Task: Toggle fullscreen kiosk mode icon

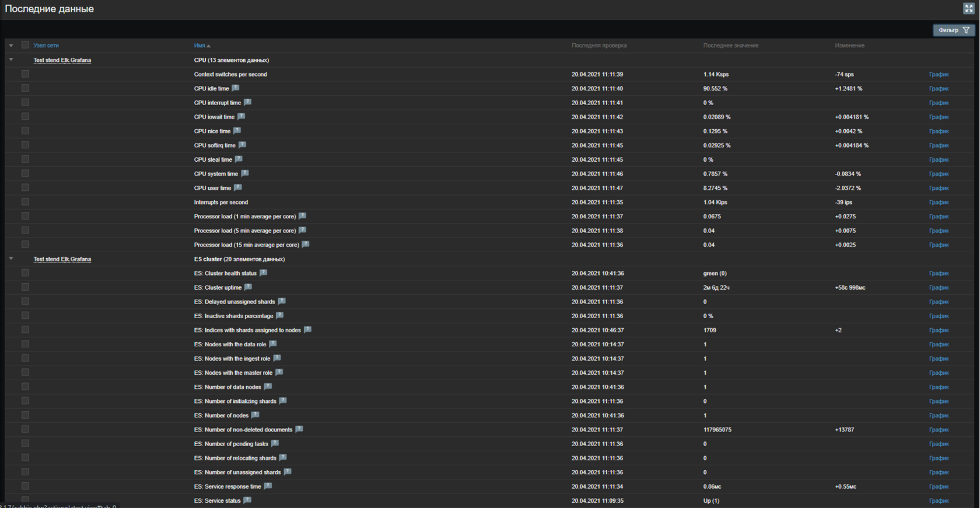Action: [968, 8]
